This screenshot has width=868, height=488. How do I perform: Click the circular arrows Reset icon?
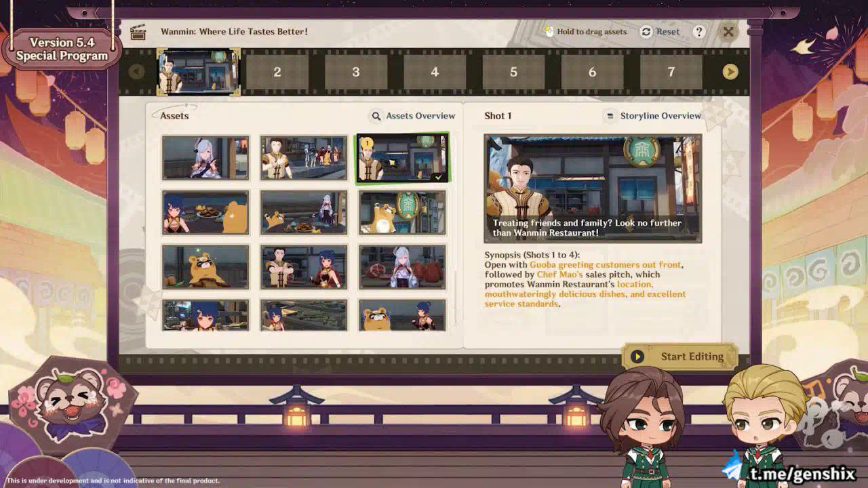[x=646, y=32]
